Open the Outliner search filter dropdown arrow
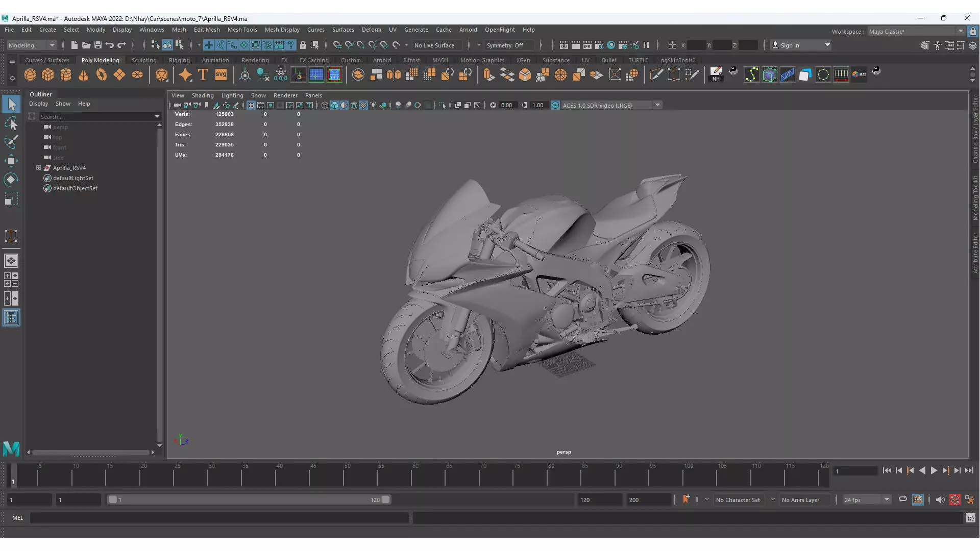Image resolution: width=980 pixels, height=551 pixels. (157, 117)
